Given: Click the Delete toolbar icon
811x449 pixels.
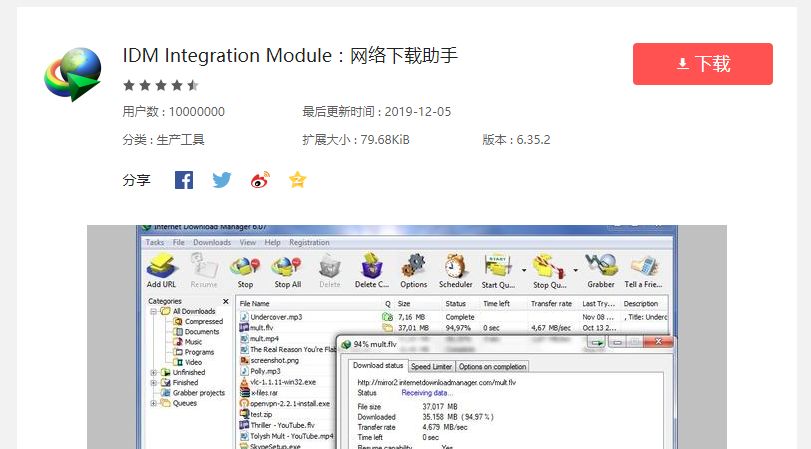Looking at the screenshot, I should [329, 271].
